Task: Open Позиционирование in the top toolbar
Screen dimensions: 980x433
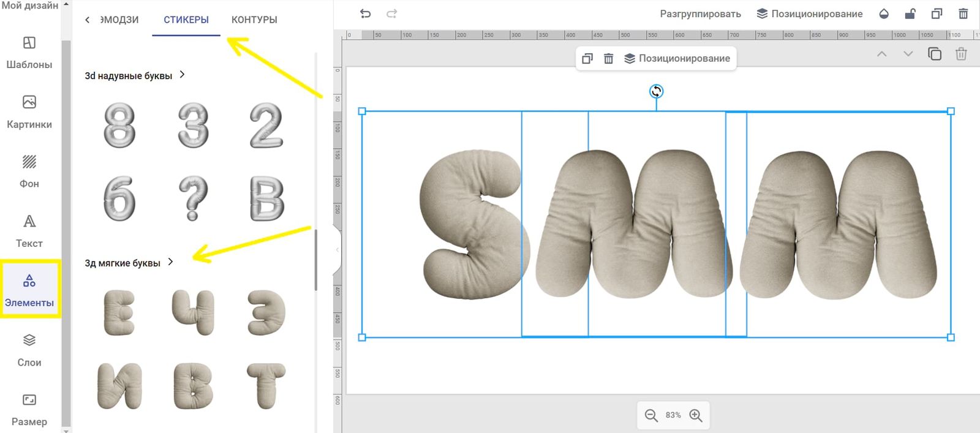Action: [810, 13]
